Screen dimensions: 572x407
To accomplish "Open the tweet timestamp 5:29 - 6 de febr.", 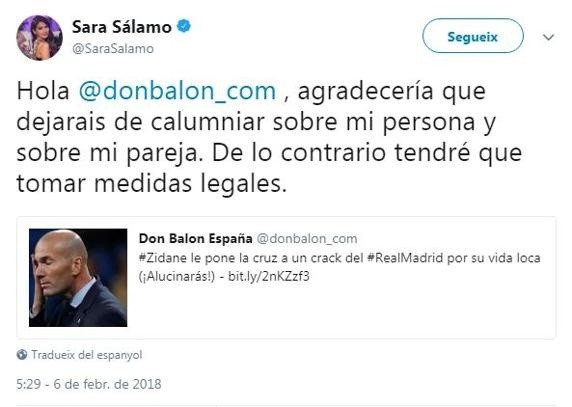I will (x=89, y=384).
